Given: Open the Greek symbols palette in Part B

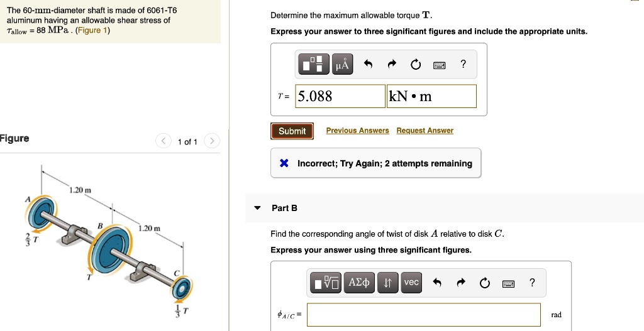Looking at the screenshot, I should tap(360, 283).
